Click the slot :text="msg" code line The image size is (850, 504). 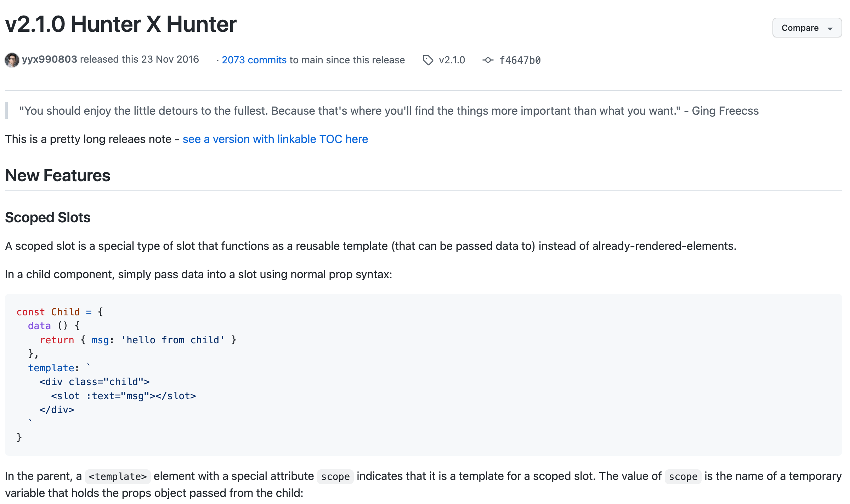click(123, 396)
